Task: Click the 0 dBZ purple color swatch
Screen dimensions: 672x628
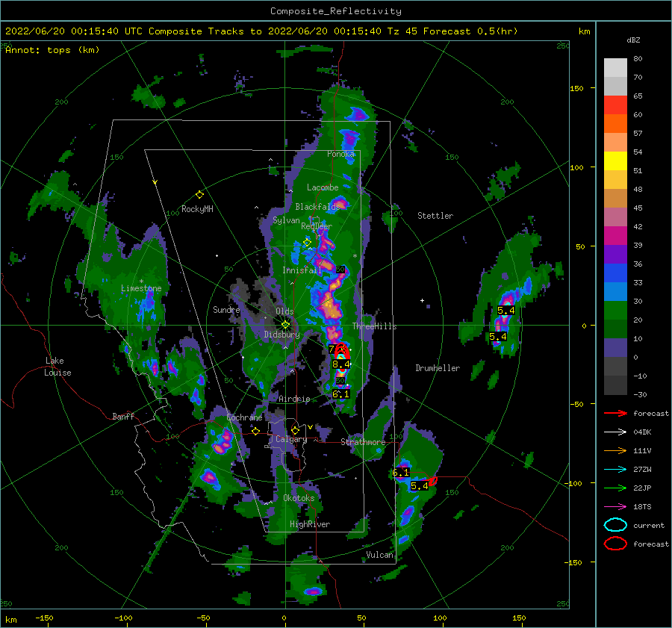Action: point(615,347)
